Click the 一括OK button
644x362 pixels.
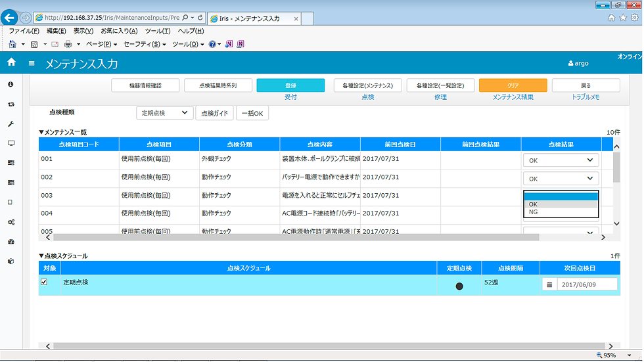(252, 113)
